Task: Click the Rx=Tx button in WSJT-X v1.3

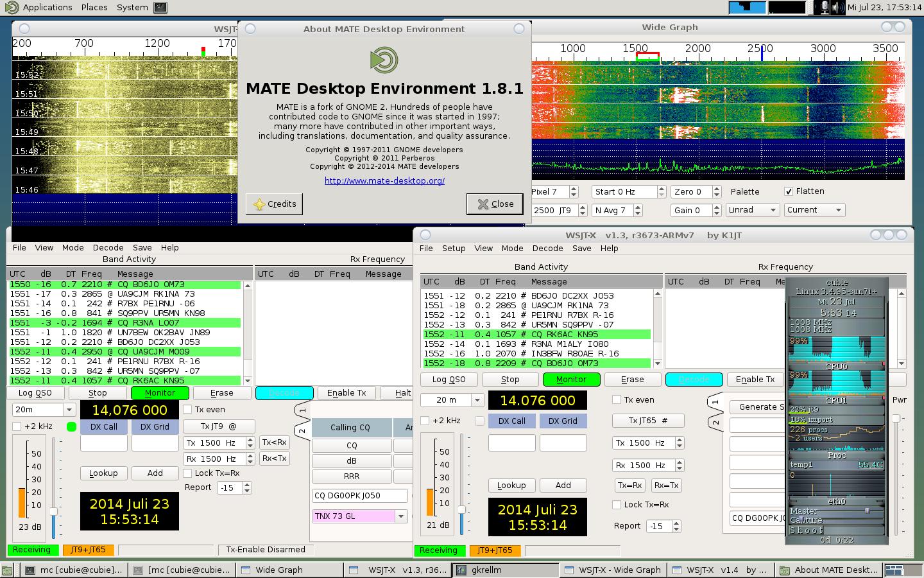Action: 666,486
